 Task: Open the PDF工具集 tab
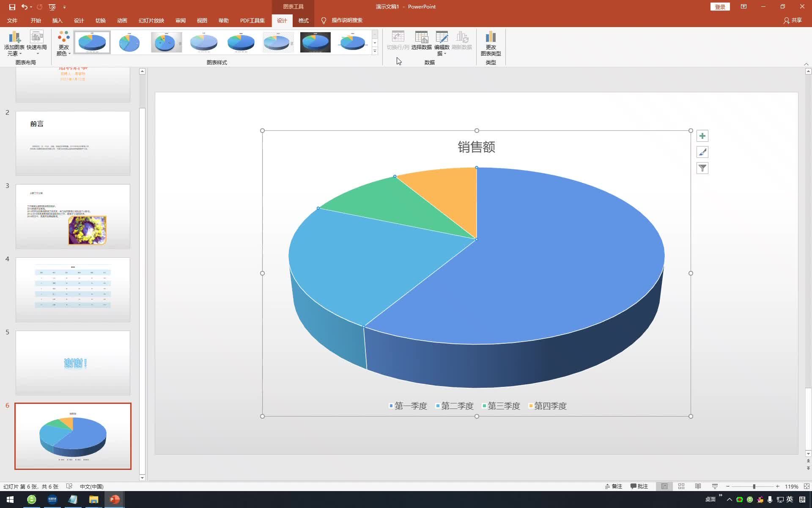click(252, 20)
